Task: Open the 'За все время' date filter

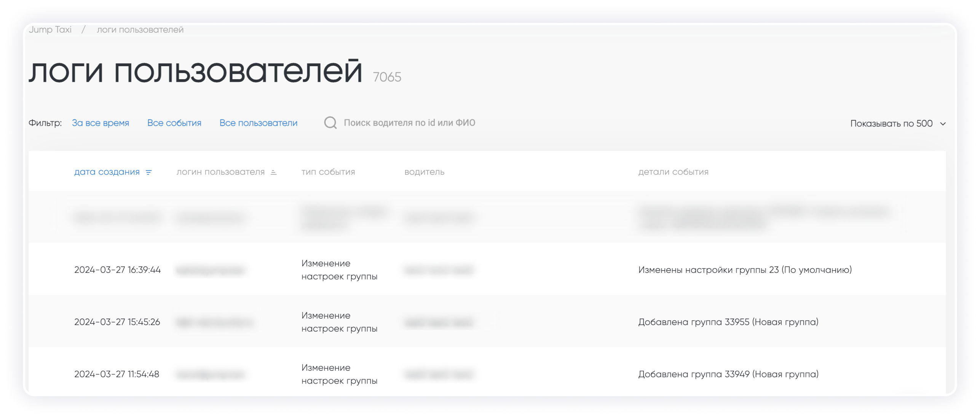Action: tap(101, 123)
